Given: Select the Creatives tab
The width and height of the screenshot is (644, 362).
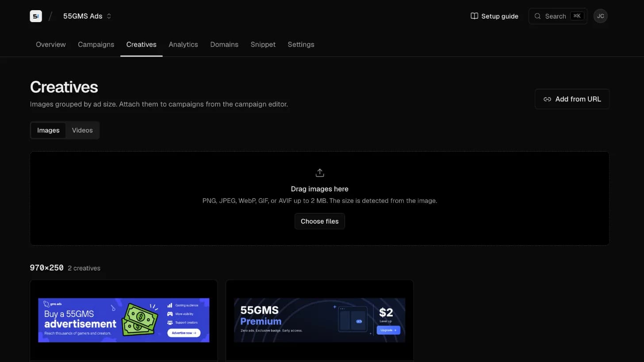Looking at the screenshot, I should (142, 44).
